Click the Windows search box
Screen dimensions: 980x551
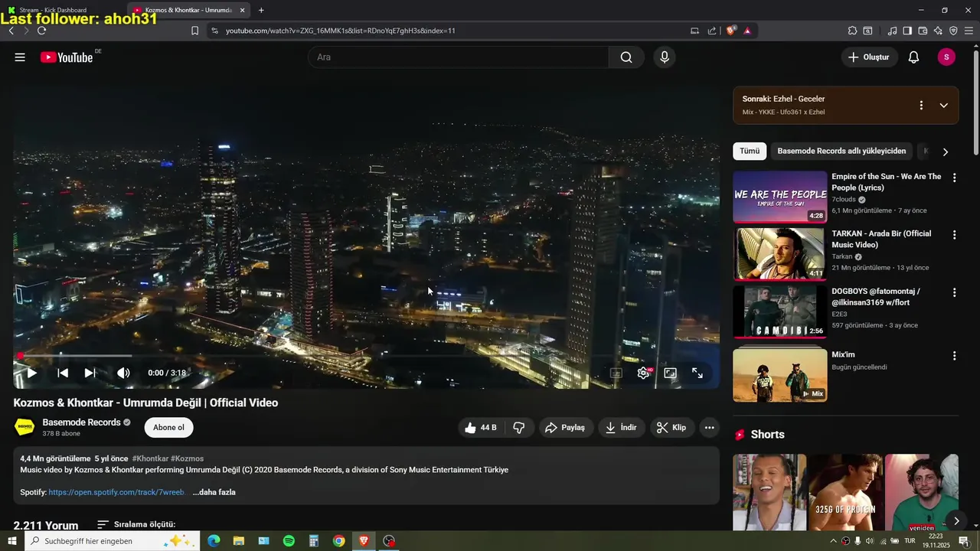(x=113, y=541)
